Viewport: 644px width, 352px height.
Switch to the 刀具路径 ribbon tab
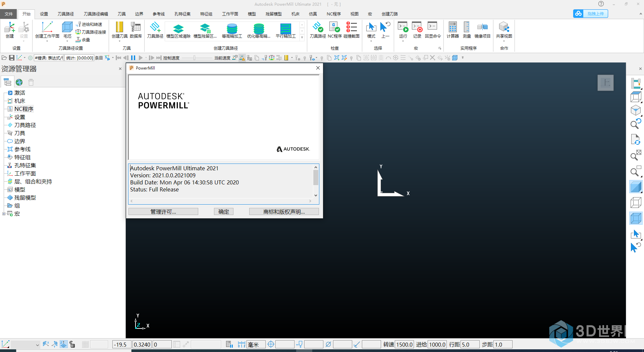[66, 14]
